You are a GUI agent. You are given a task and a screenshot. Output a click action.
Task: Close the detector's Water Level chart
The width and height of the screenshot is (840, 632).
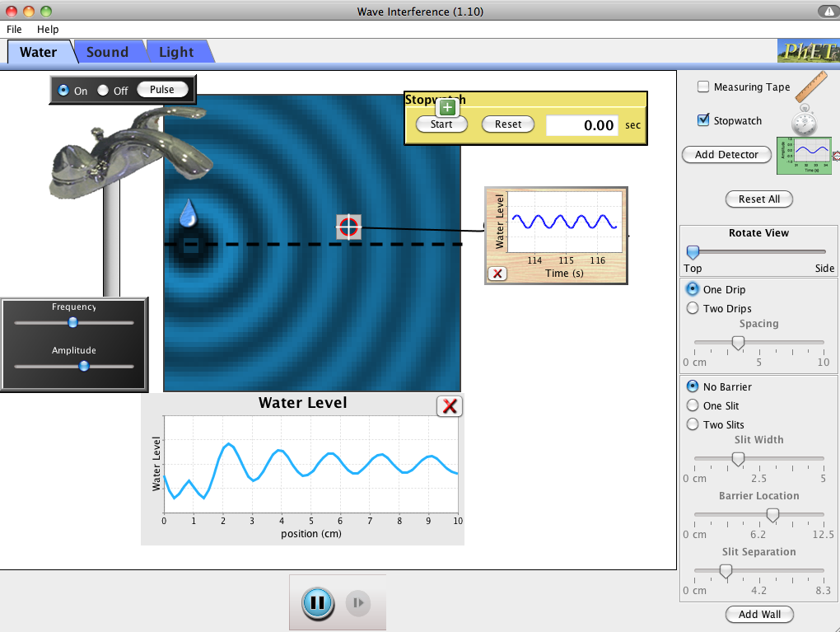point(497,273)
